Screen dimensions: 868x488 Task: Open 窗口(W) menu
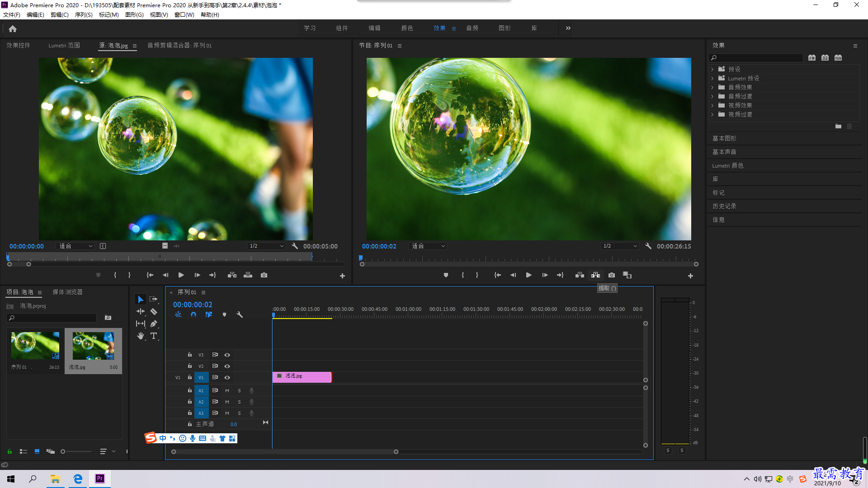pos(184,15)
